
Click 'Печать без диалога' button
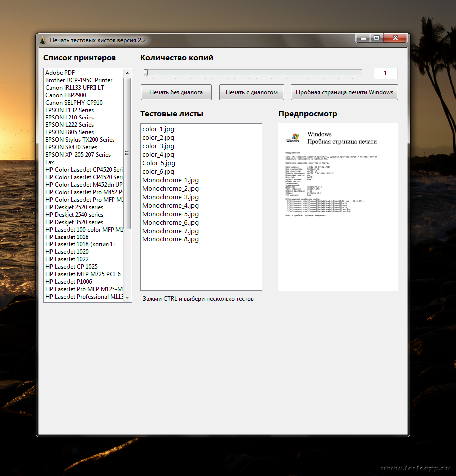[x=176, y=92]
